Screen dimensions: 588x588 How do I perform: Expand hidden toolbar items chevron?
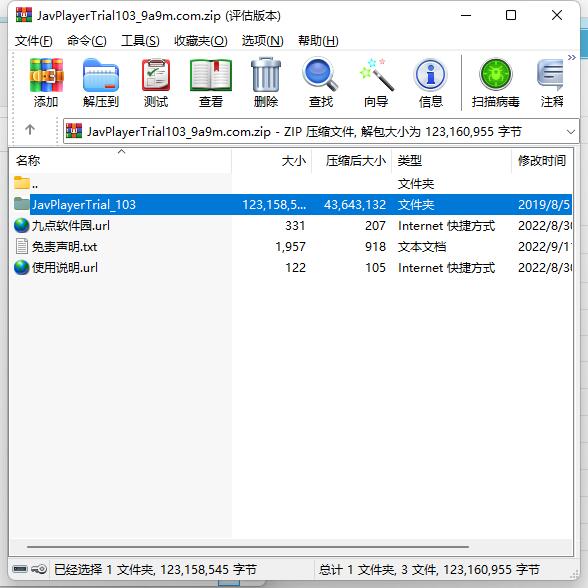pos(572,58)
